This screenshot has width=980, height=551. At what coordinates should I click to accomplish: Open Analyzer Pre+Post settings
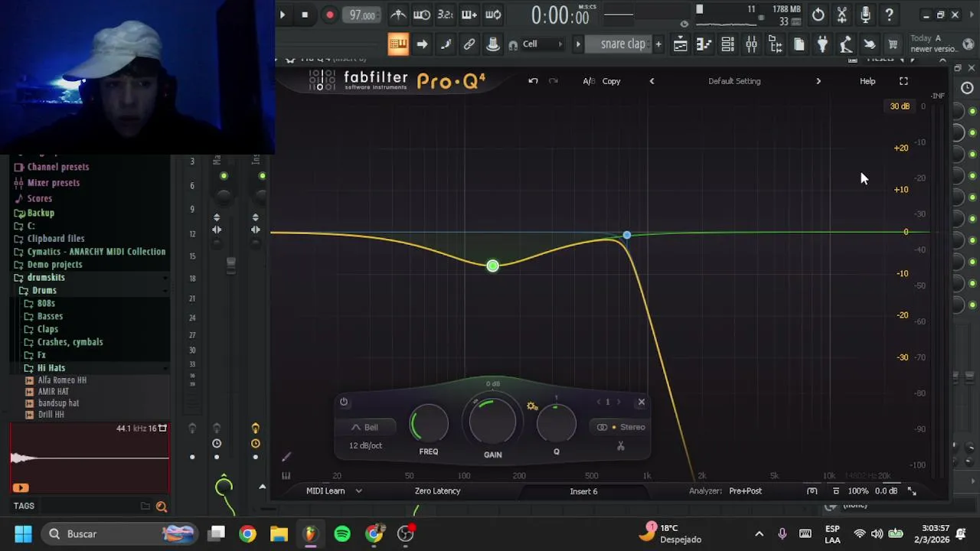pos(745,491)
